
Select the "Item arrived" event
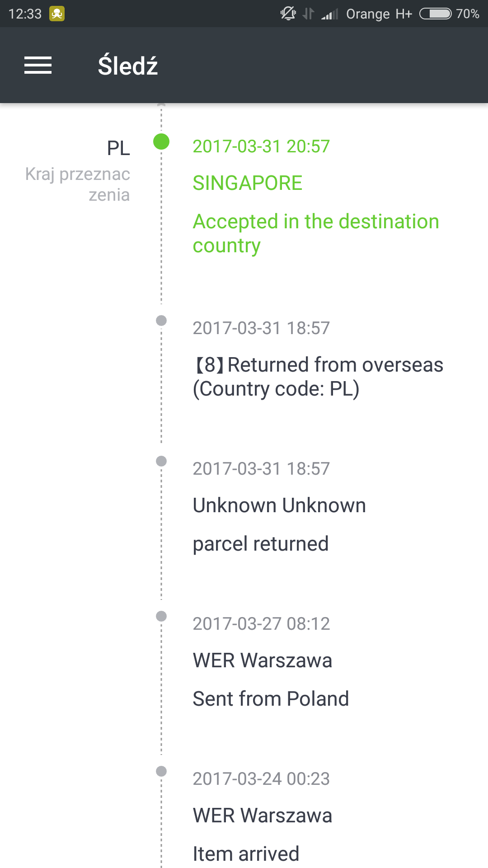click(246, 854)
